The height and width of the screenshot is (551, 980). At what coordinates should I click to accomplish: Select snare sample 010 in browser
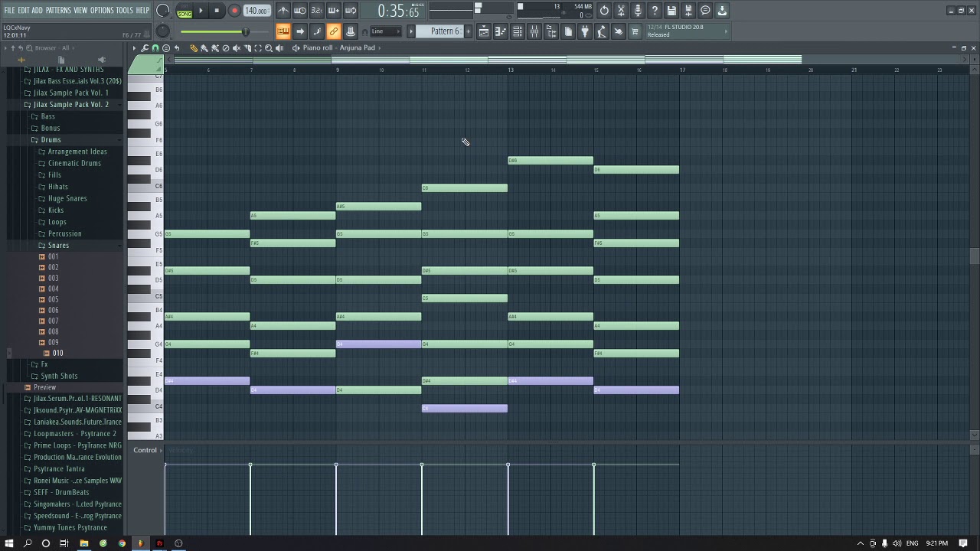pyautogui.click(x=57, y=353)
